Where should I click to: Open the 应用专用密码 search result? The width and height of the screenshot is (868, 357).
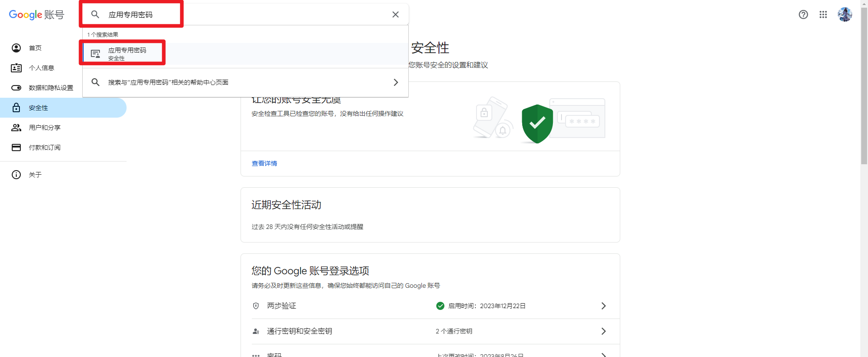pyautogui.click(x=245, y=54)
